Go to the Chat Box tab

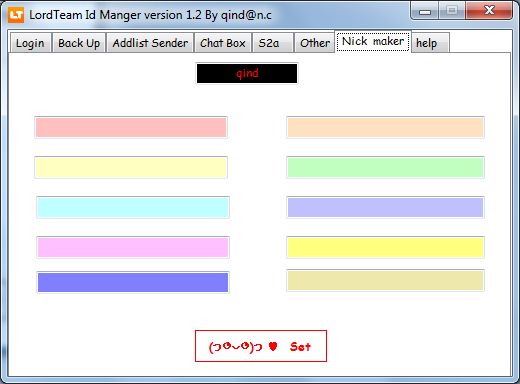point(223,43)
